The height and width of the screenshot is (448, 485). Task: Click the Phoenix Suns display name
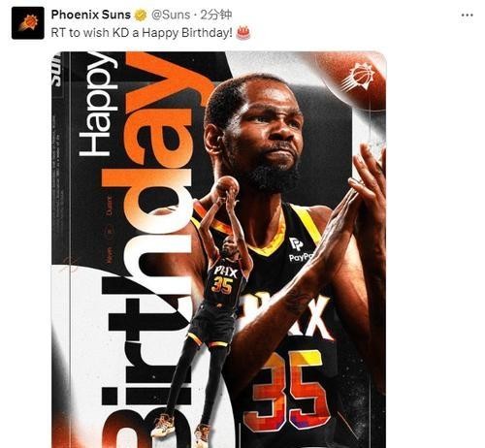[x=91, y=15]
